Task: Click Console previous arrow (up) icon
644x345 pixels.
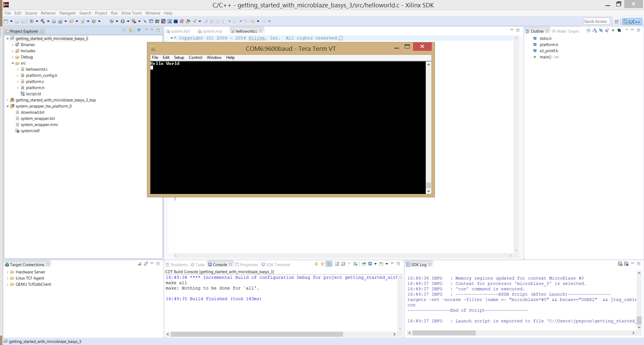Action: click(x=323, y=264)
